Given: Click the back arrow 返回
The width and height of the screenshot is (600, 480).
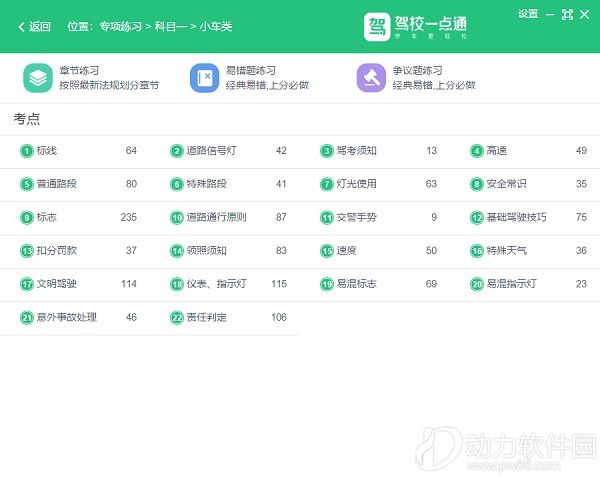Looking at the screenshot, I should (x=34, y=26).
